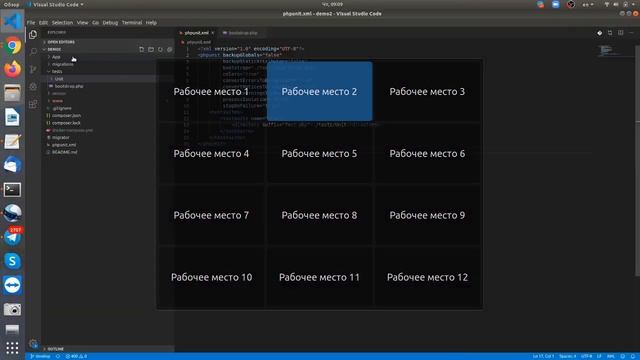Image resolution: width=640 pixels, height=360 pixels.
Task: Open the Screenshot camera app in dock
Action: (x=12, y=309)
